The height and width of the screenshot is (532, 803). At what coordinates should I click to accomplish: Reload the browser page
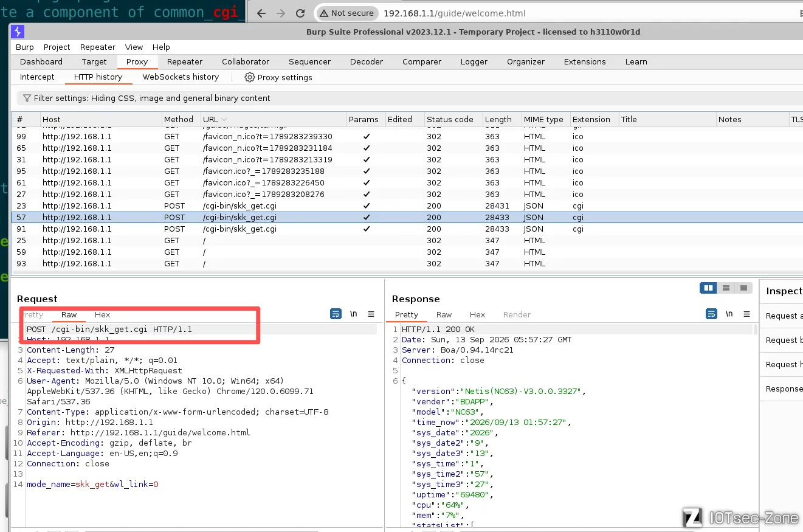pos(300,13)
